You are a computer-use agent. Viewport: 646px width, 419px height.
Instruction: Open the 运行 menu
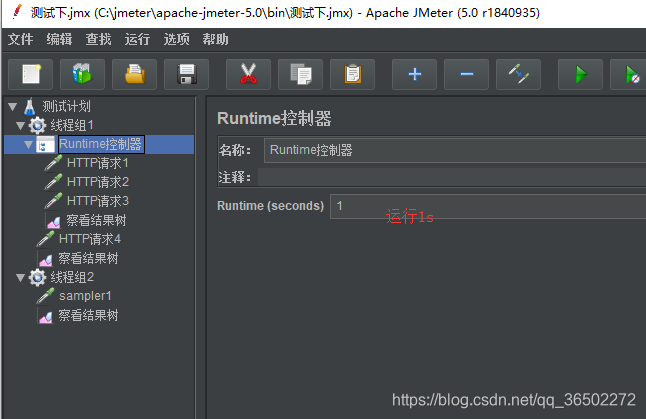(137, 39)
